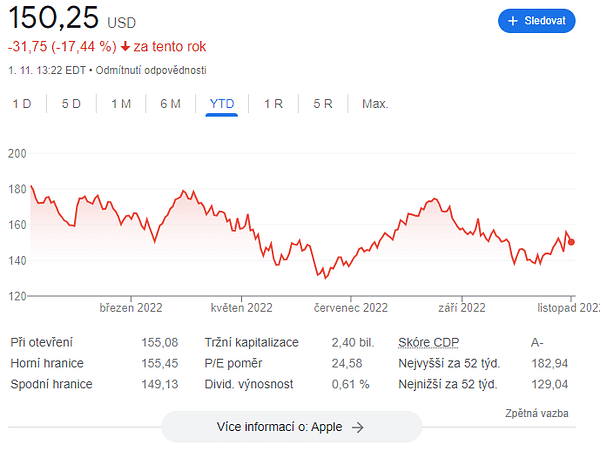Select the 5 D time range tab
Screen dimensions: 600x451
(72, 104)
